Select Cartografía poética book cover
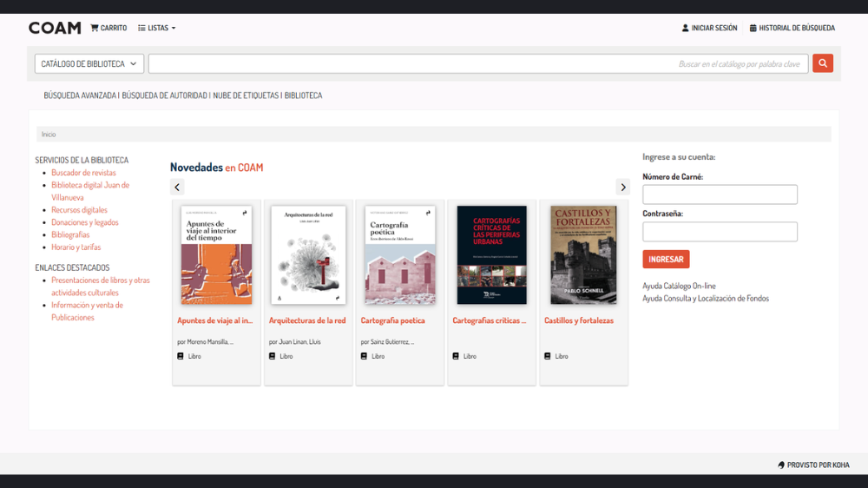Viewport: 868px width, 488px height. (x=399, y=255)
